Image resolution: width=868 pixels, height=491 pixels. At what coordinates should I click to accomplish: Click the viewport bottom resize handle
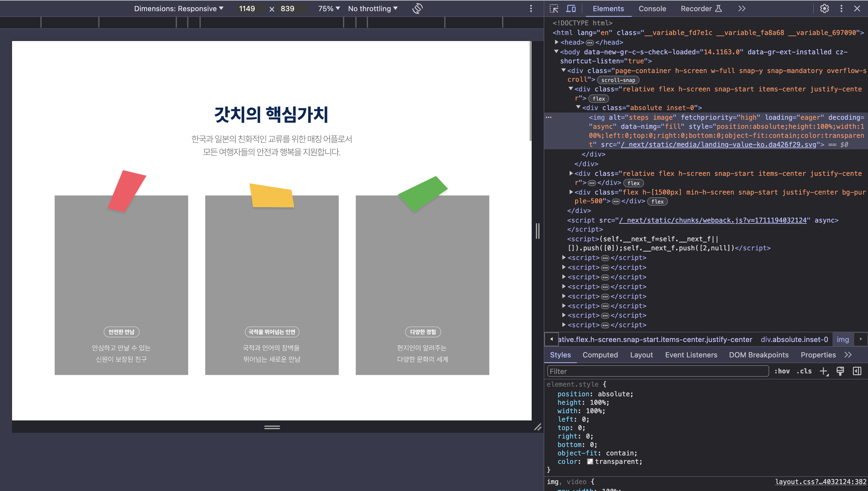(272, 427)
